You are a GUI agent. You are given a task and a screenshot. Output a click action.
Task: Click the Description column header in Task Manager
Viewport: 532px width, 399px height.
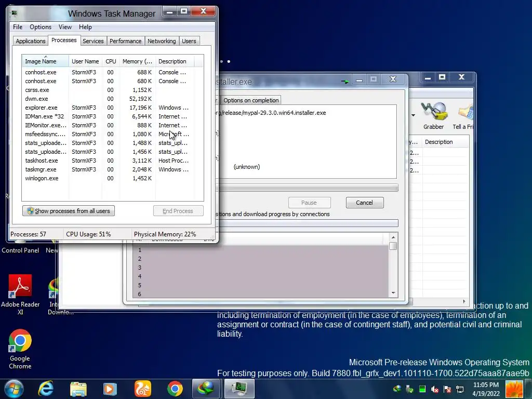tap(175, 61)
